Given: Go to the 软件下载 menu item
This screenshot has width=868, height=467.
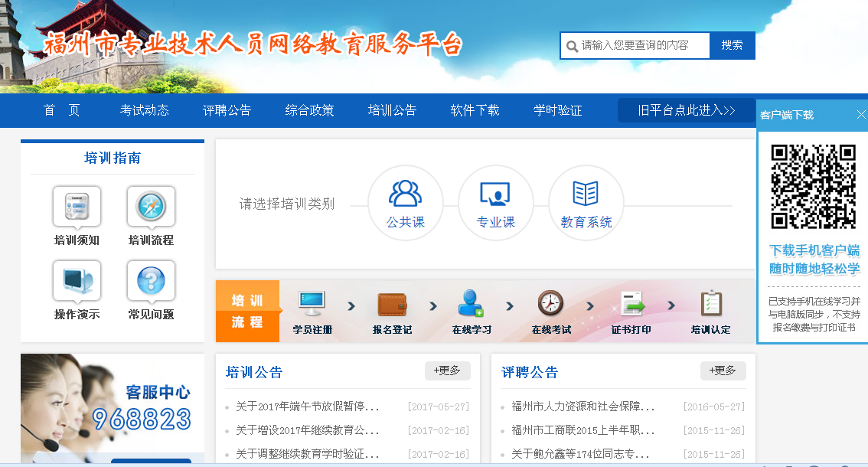Looking at the screenshot, I should pyautogui.click(x=475, y=110).
